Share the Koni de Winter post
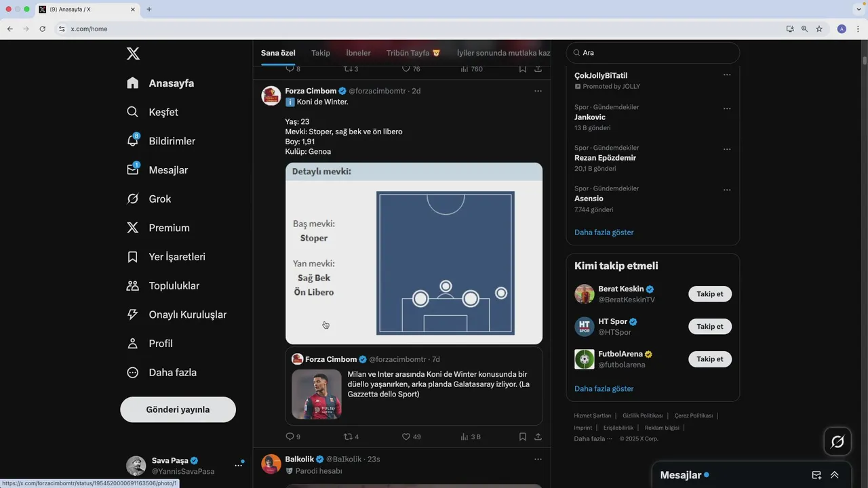Screen dimensions: 868x488 tap(538, 436)
